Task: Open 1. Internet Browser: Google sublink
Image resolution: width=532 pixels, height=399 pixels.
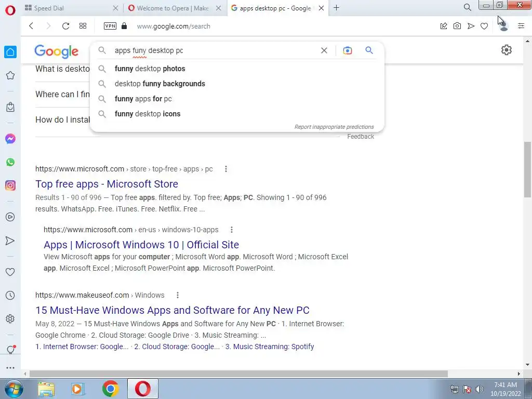Action: pyautogui.click(x=82, y=347)
